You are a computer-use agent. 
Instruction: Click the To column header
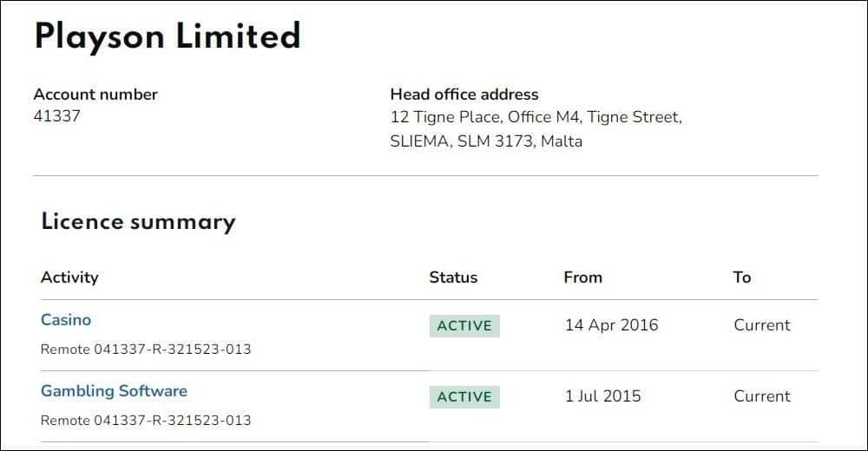click(742, 278)
